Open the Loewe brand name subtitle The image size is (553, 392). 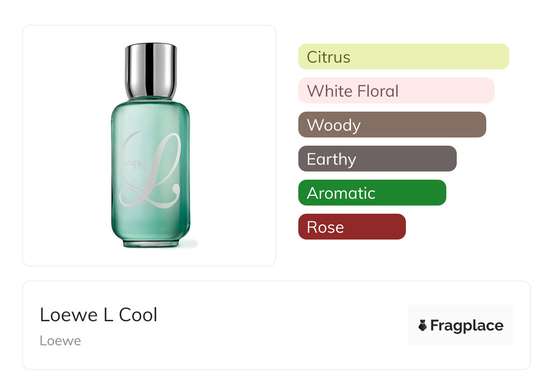coord(60,341)
